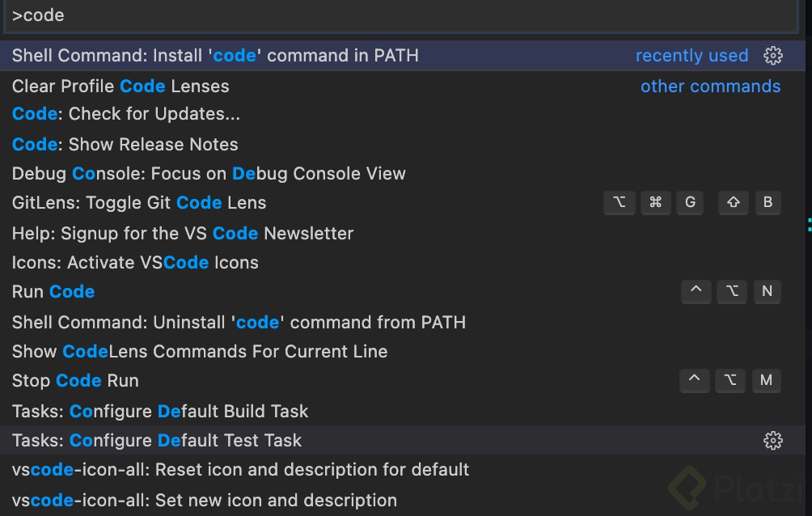Viewport: 812px width, 516px height.
Task: Click the B key badge in GitLens shortcut
Action: (768, 202)
